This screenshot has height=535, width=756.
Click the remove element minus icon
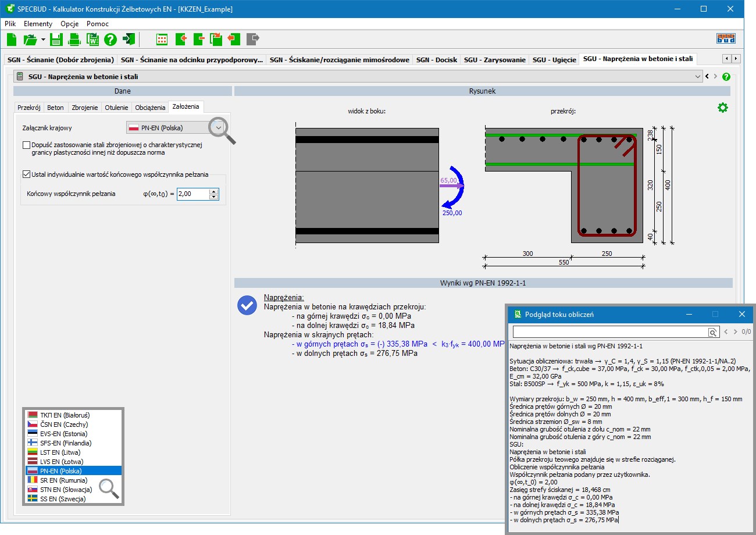point(198,40)
